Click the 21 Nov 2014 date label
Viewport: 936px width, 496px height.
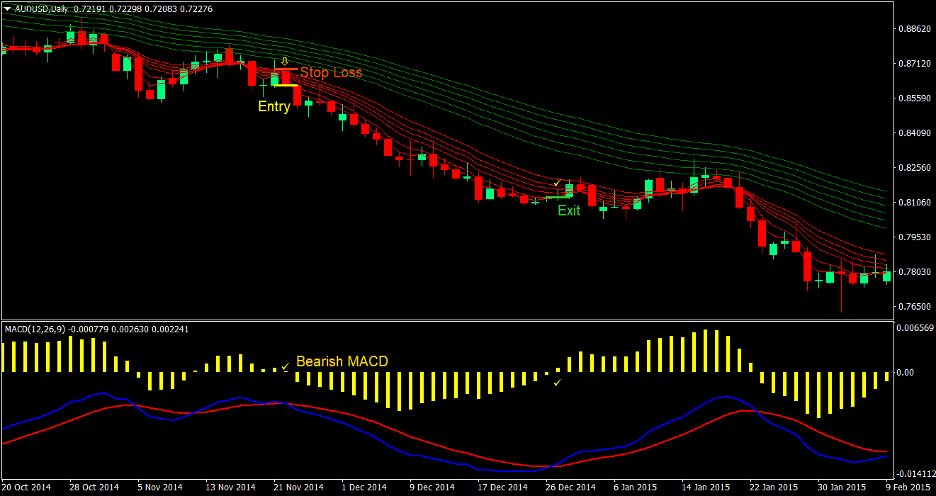(298, 486)
